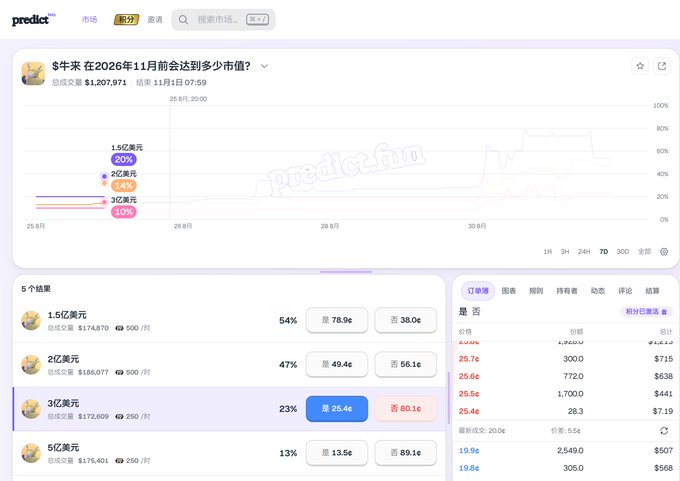Screen dimensions: 680x481
Task: Select the 25.6¢ ask price row
Action: [566, 376]
